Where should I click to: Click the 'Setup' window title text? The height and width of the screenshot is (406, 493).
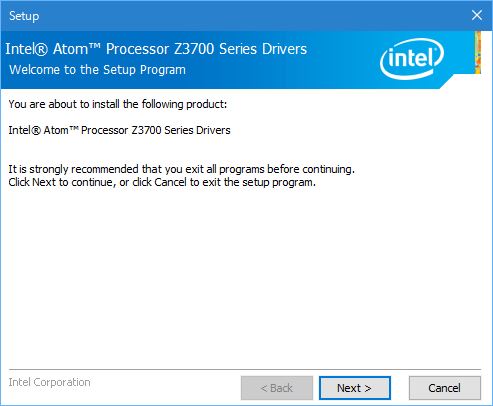tap(24, 16)
